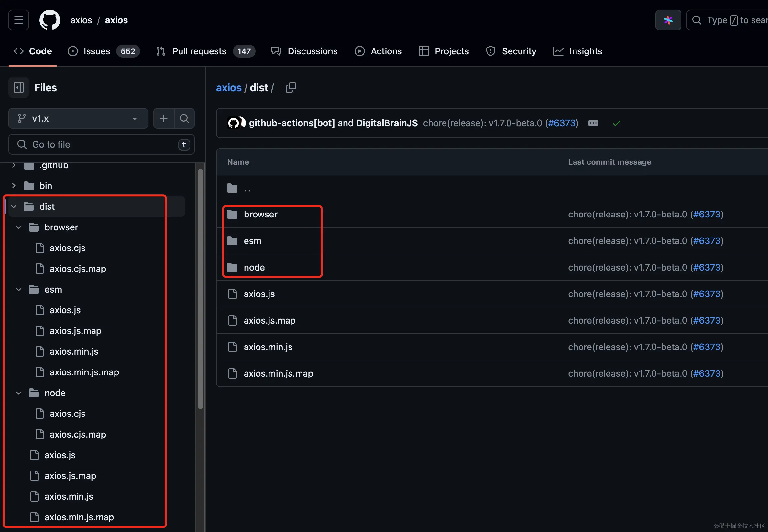Go to the axios root via the breadcrumb
Screen dimensions: 768x532
[229, 88]
